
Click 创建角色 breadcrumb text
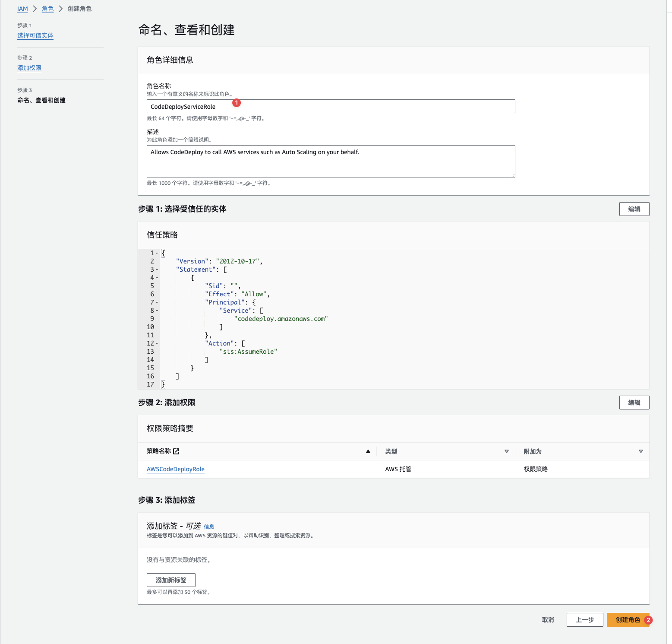point(80,9)
